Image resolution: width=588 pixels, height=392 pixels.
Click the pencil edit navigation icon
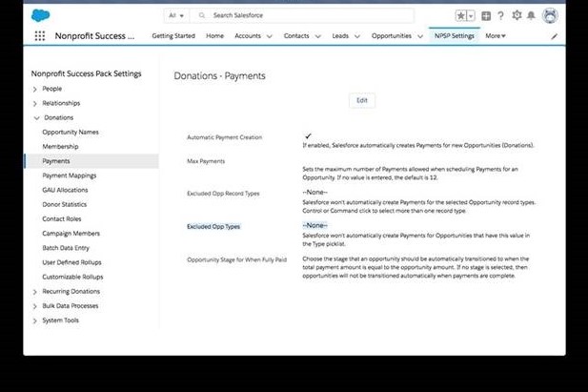click(x=555, y=36)
